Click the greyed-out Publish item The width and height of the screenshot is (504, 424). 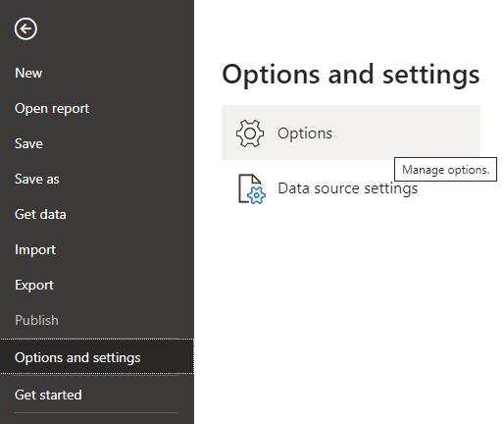pyautogui.click(x=36, y=320)
